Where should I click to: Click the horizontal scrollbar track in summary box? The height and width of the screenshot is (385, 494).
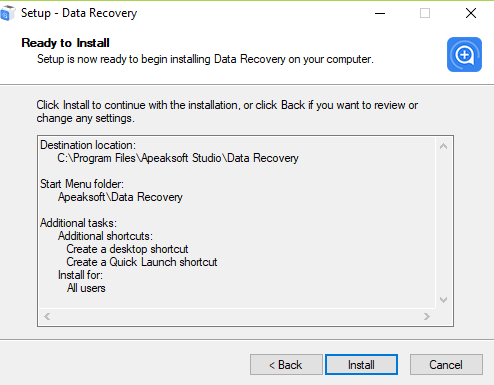coord(237,316)
